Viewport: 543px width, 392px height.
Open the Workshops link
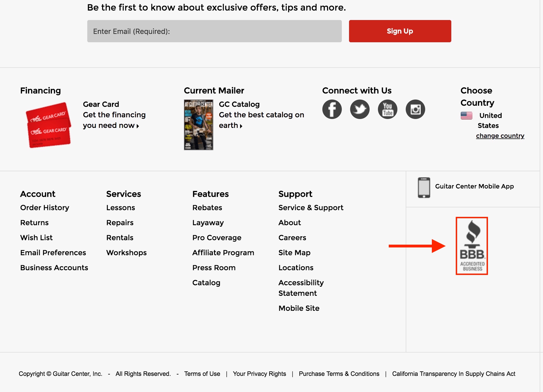click(x=126, y=253)
